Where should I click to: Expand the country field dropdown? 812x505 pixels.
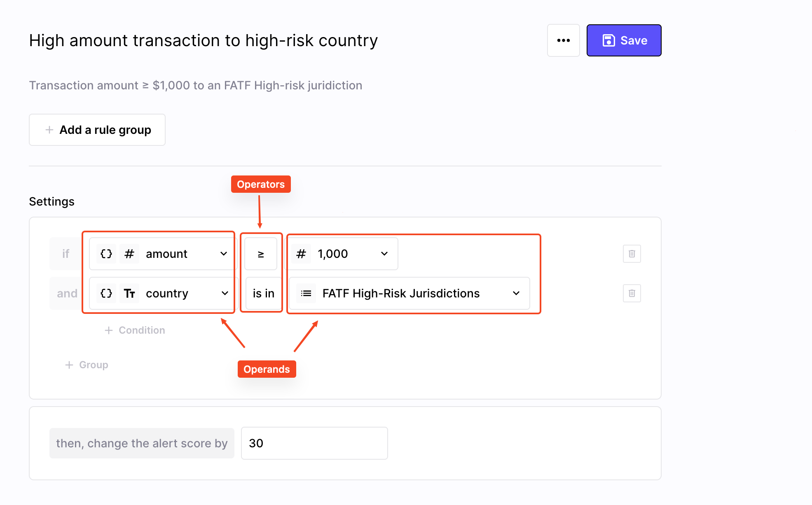[x=225, y=293]
